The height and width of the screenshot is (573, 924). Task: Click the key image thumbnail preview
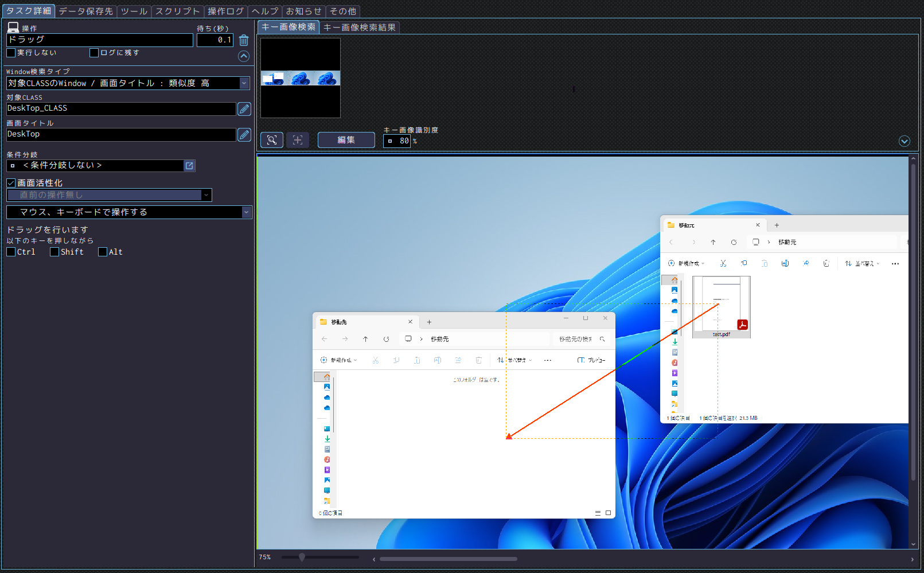tap(301, 78)
